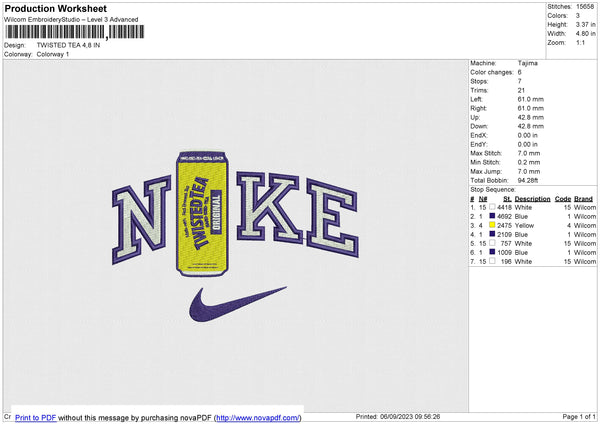Click the Stop Sequence heading
Screen dimensions: 600x424
click(493, 190)
